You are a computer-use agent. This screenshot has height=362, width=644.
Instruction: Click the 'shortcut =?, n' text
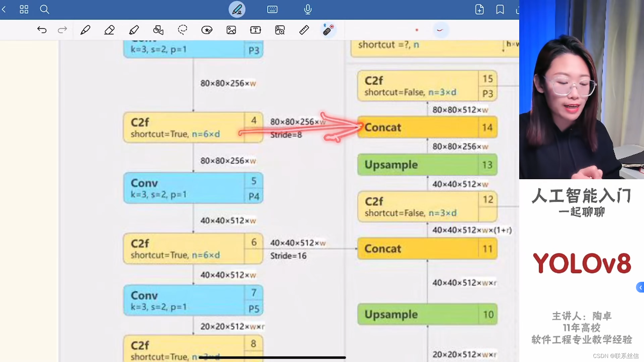coord(388,45)
